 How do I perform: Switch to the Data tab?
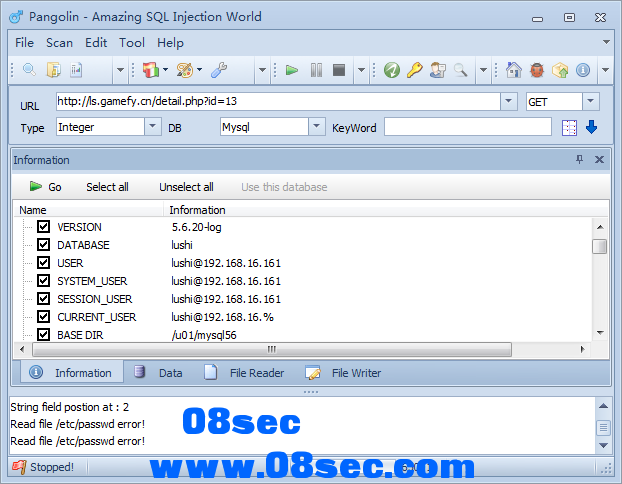(159, 373)
